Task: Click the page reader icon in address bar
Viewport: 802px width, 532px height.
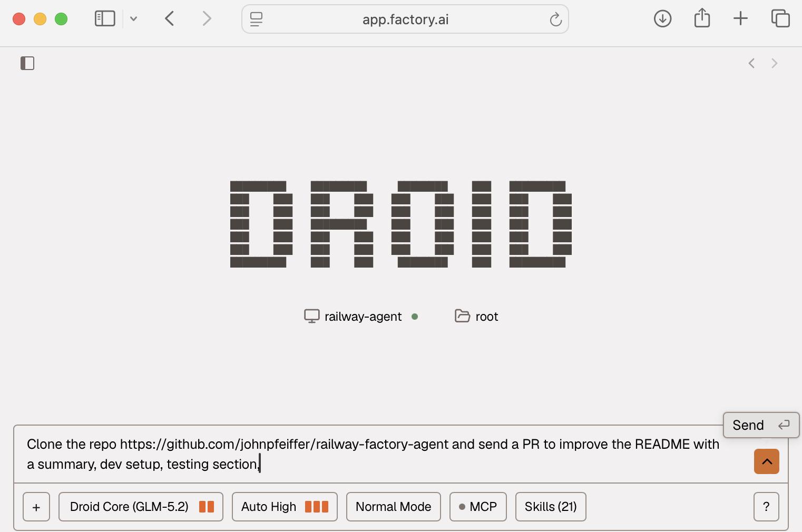Action: click(256, 19)
